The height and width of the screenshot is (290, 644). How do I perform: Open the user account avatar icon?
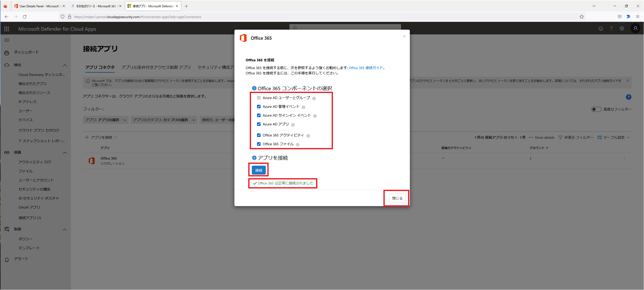click(x=635, y=28)
